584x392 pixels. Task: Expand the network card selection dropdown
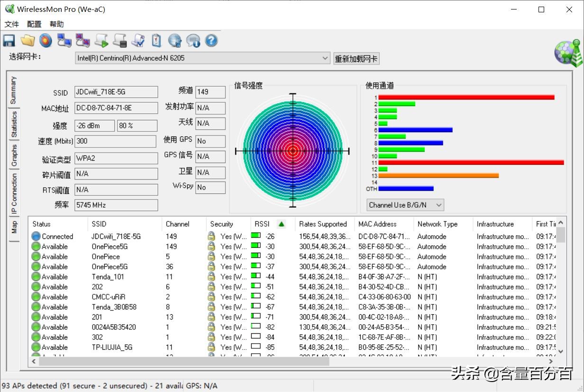325,58
